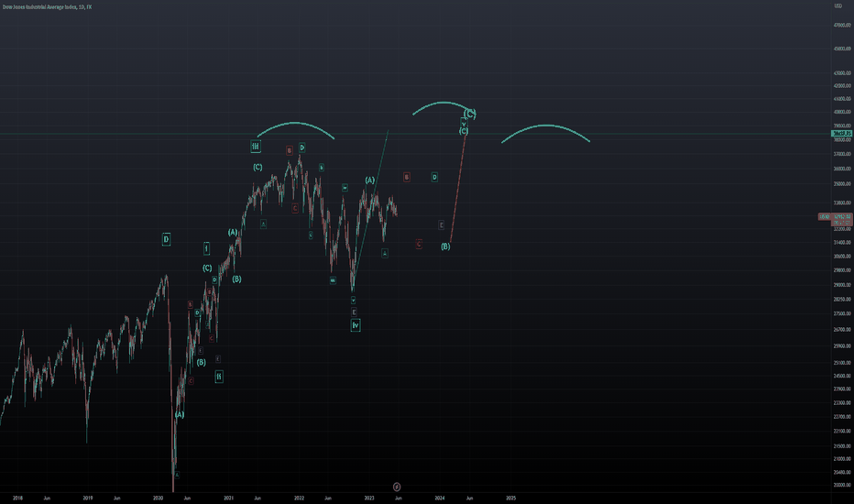Select the (B) label at the base of the red projection line

click(445, 247)
